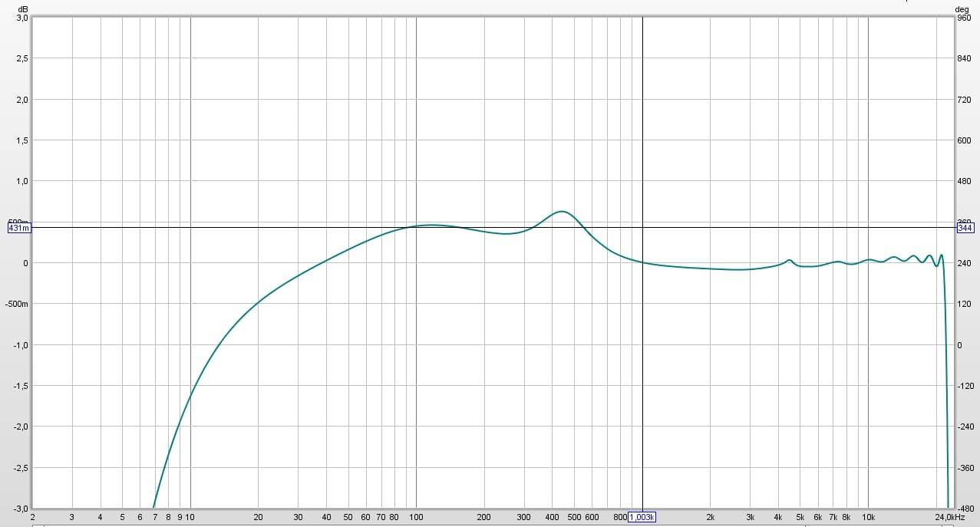The image size is (980, 527).
Task: Click the -240 label on the degree axis
Action: pyautogui.click(x=964, y=427)
